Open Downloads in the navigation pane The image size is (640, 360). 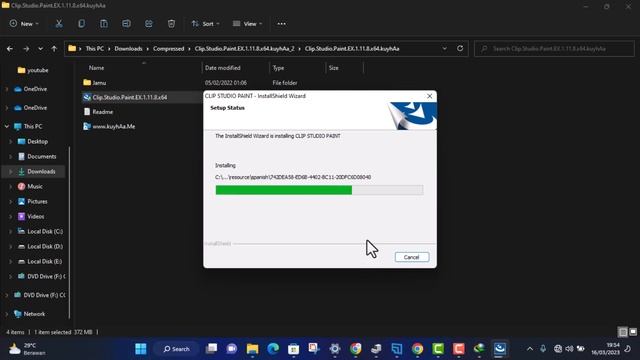click(x=37, y=171)
